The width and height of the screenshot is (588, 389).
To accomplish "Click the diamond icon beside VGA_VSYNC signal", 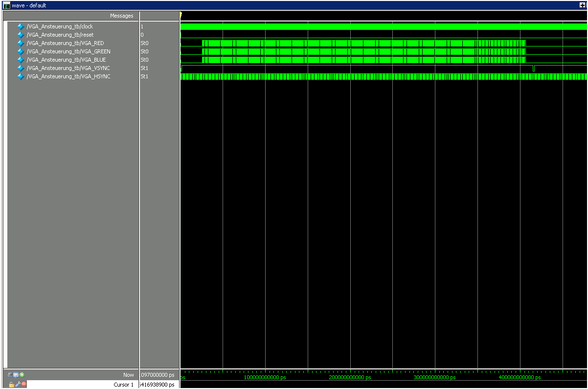I will (21, 68).
